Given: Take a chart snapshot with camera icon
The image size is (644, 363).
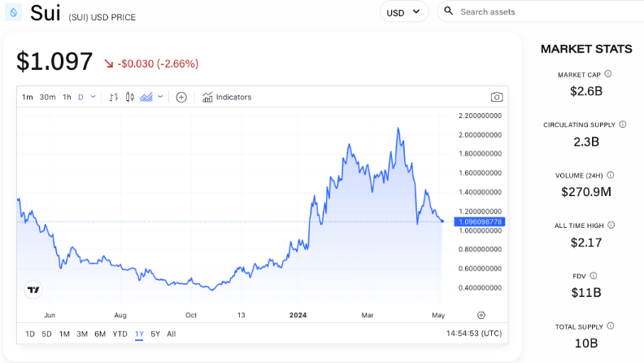Looking at the screenshot, I should [497, 97].
